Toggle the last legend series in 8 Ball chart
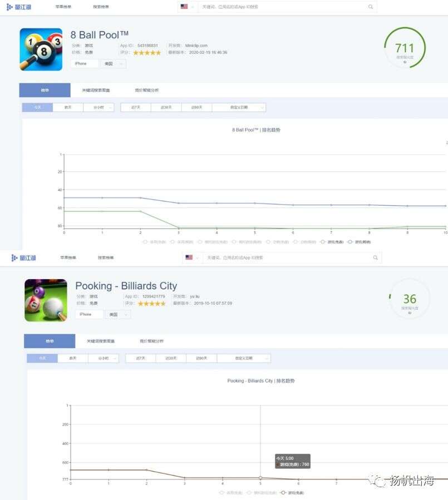The width and height of the screenshot is (448, 500). (x=360, y=242)
